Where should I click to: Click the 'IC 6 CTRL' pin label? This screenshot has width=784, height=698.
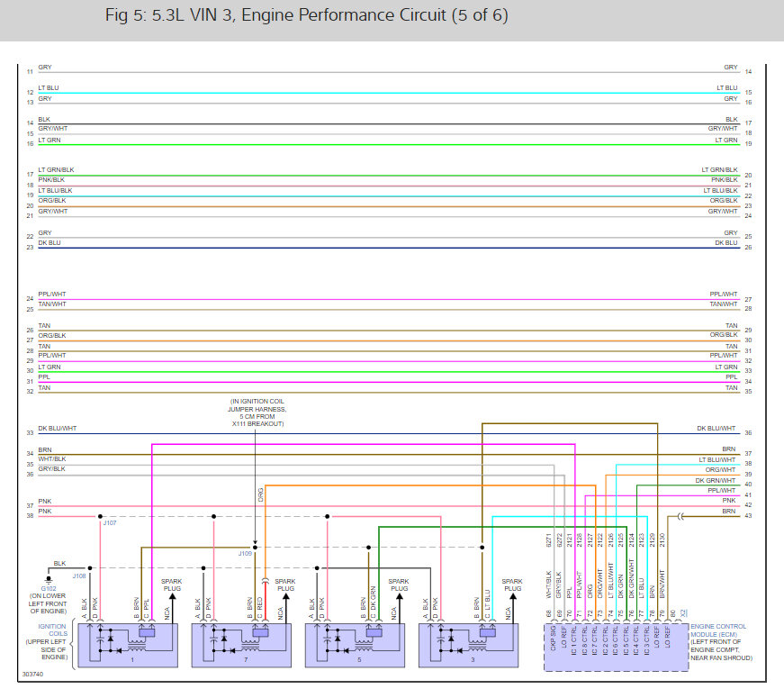point(616,640)
